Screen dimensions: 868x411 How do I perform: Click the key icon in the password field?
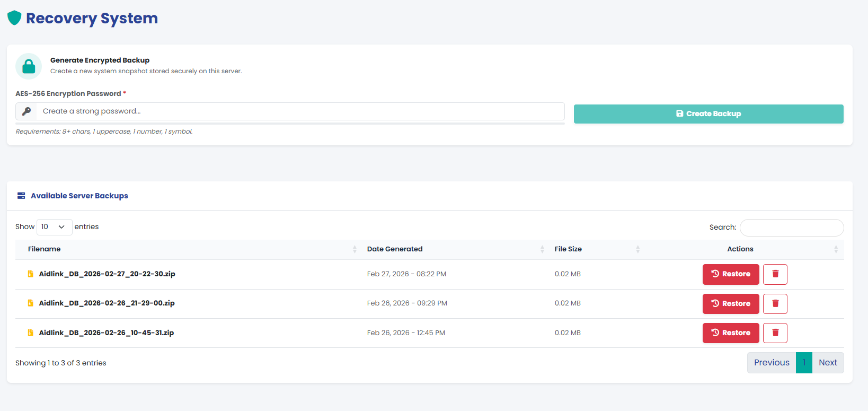pos(26,111)
